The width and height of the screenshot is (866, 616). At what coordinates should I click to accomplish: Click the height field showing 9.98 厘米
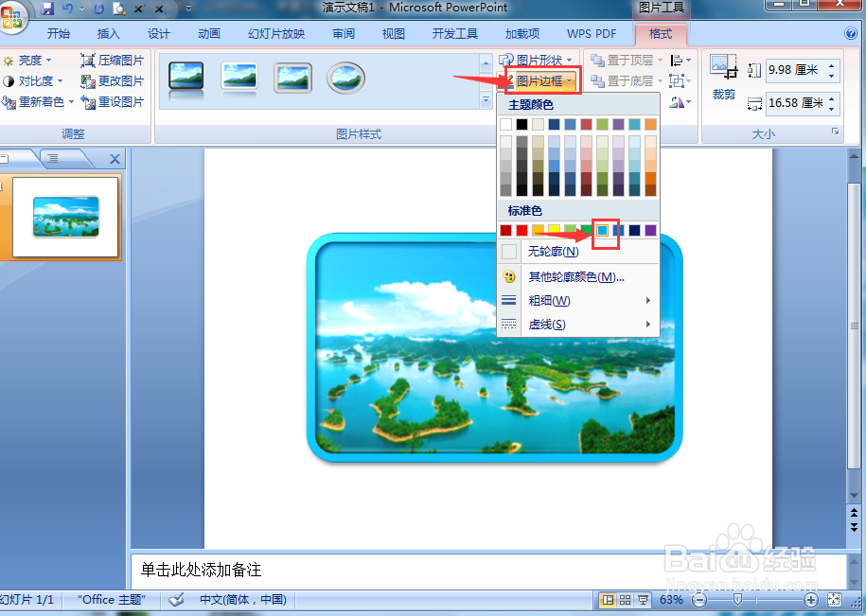pyautogui.click(x=796, y=70)
